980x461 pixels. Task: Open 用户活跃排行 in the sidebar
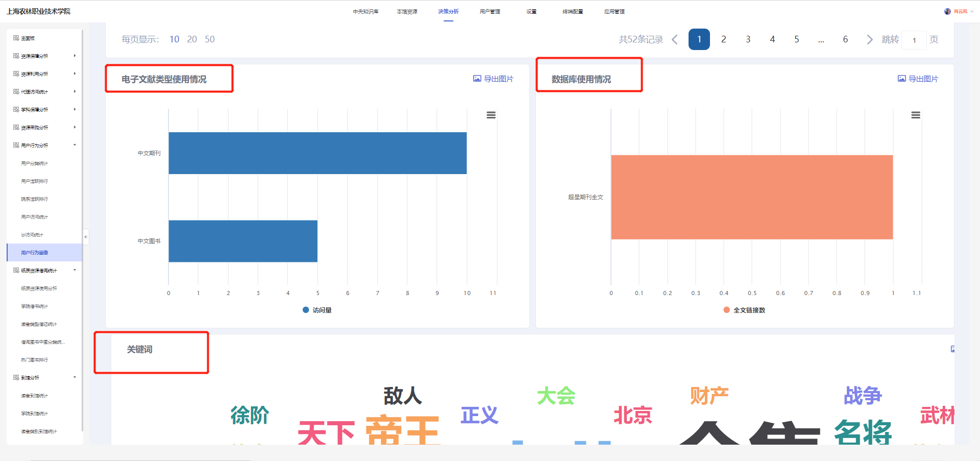(x=35, y=181)
